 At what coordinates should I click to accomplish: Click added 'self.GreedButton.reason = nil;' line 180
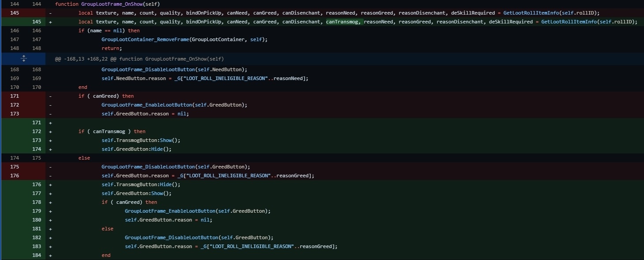(x=169, y=220)
